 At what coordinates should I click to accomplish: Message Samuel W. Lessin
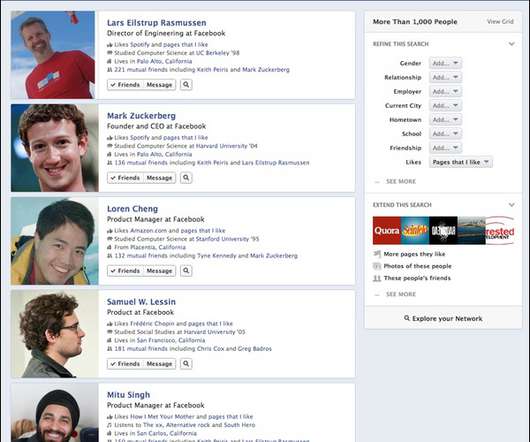tap(159, 364)
